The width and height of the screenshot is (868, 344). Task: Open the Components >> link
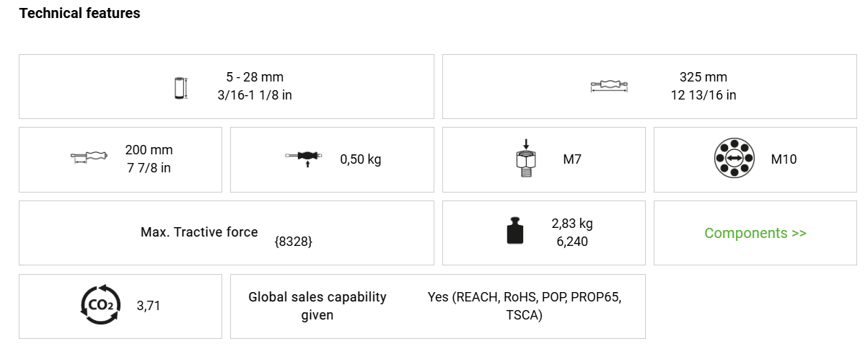point(755,233)
